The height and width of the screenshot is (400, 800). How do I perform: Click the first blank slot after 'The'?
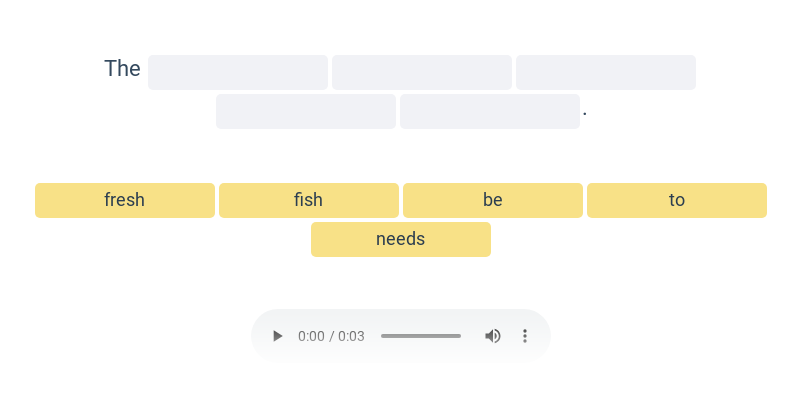pyautogui.click(x=238, y=72)
